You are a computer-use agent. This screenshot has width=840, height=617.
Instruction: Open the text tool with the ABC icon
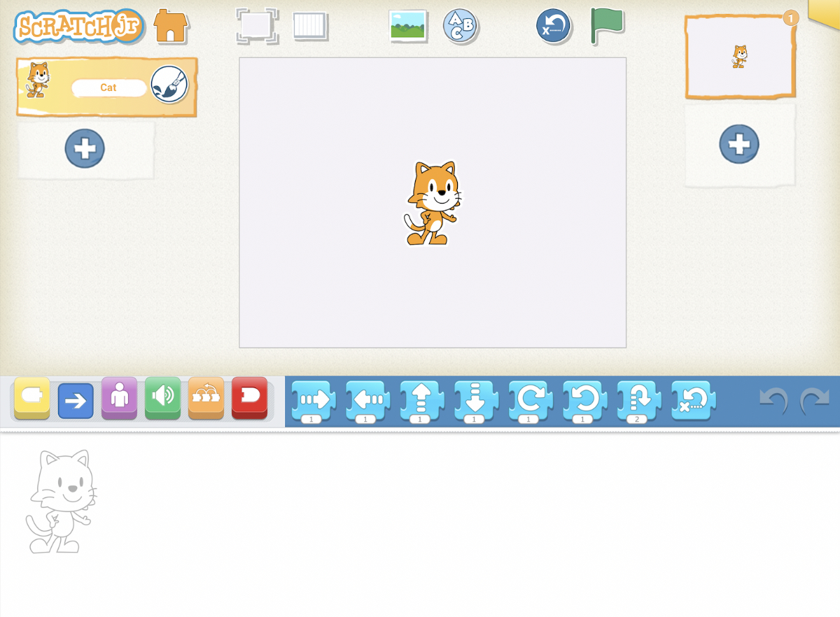tap(460, 26)
